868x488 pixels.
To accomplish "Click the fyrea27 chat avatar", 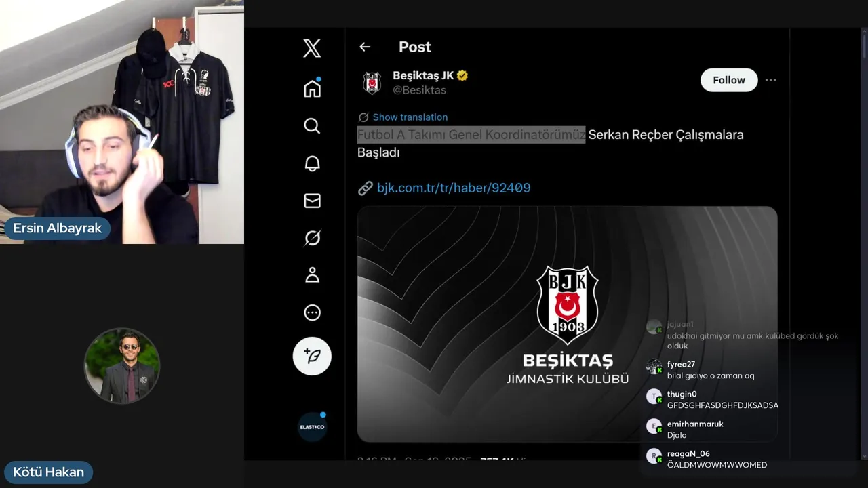I will (654, 367).
